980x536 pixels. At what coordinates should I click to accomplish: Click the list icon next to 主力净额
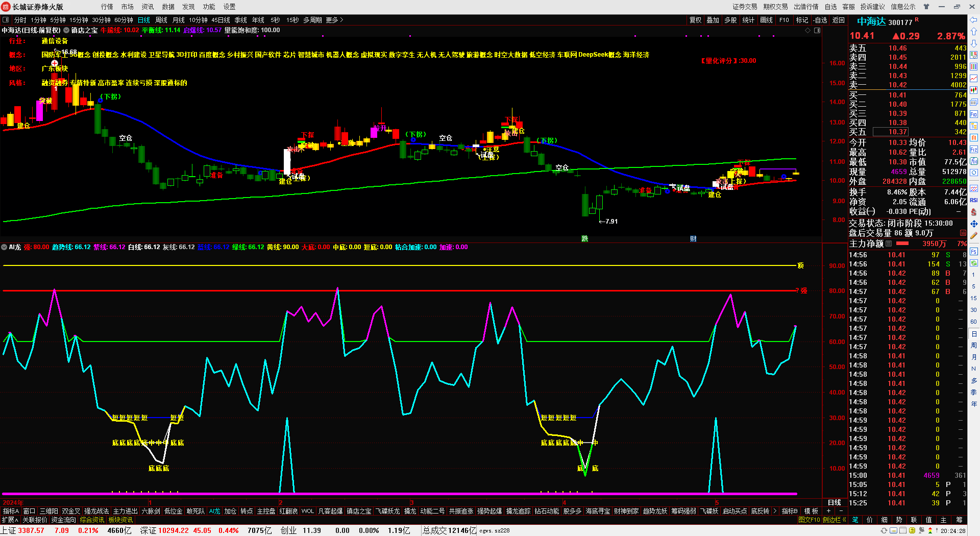(x=889, y=243)
